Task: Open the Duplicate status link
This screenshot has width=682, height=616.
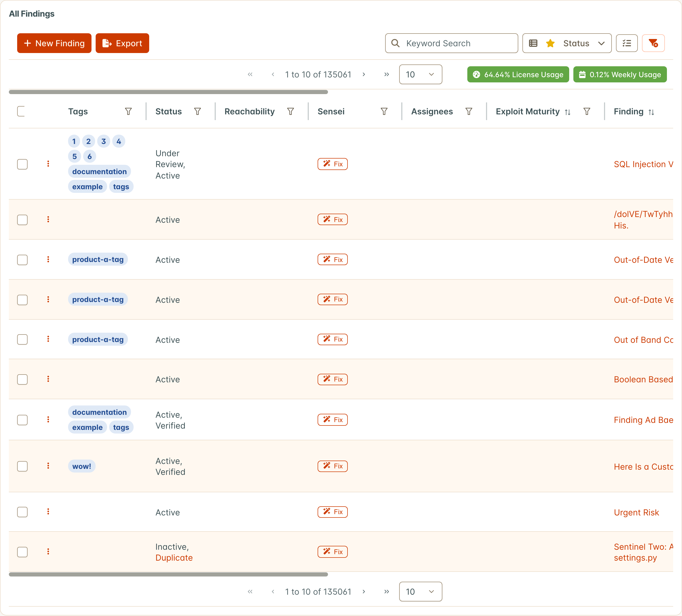Action: (174, 558)
